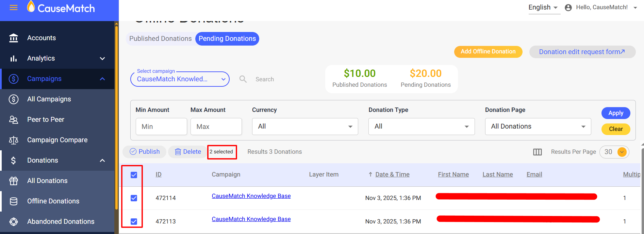Sort the table by Date & Time
Viewport: 644px width, 234px height.
pos(392,174)
